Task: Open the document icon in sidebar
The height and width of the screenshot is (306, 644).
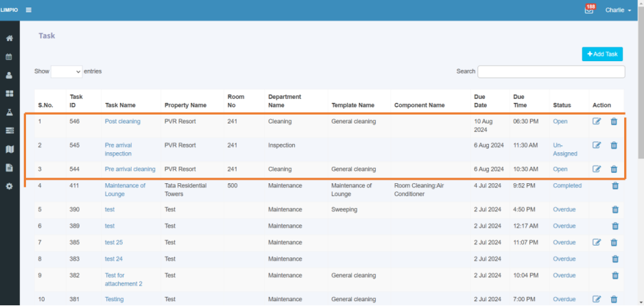Action: (x=10, y=167)
